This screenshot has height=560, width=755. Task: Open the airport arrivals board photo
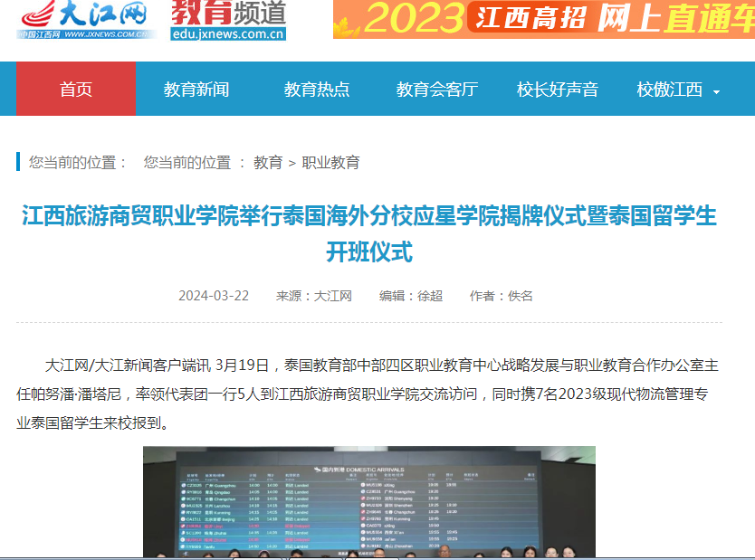368,502
